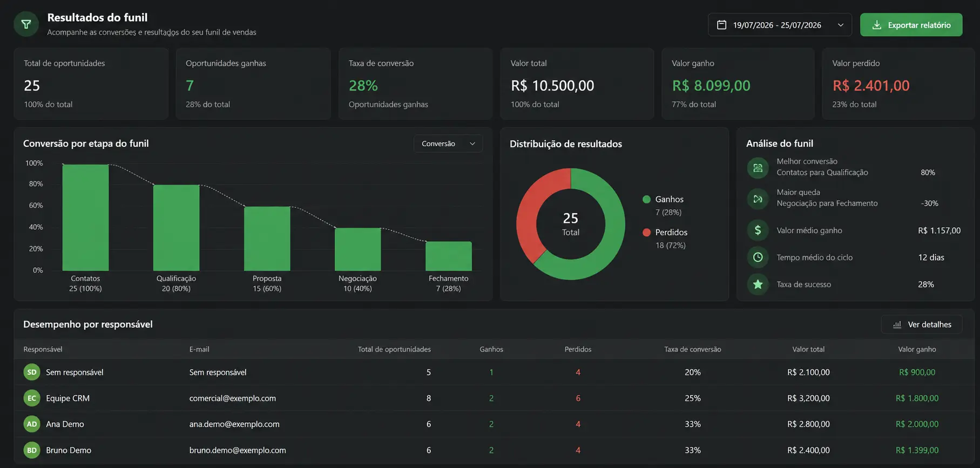Open the Conversão chart mode dropdown
980x468 pixels.
(448, 144)
